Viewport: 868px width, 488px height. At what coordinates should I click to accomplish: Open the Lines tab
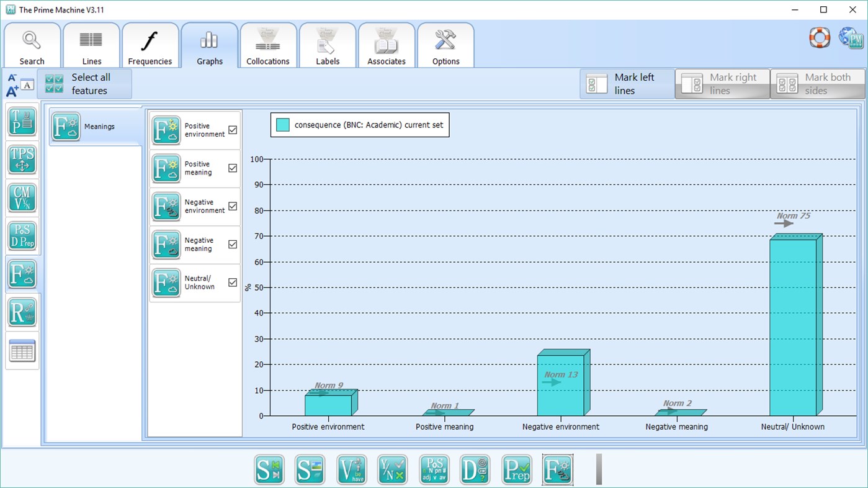click(91, 45)
